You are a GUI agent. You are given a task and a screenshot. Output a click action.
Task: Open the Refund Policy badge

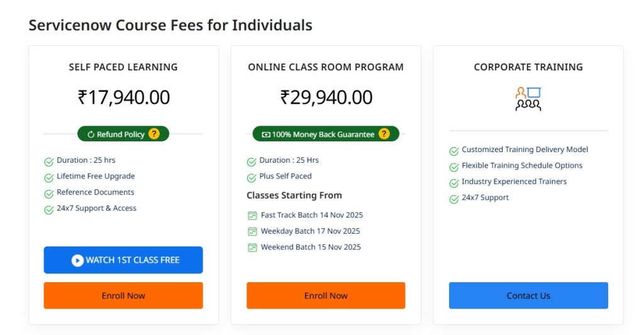click(120, 135)
